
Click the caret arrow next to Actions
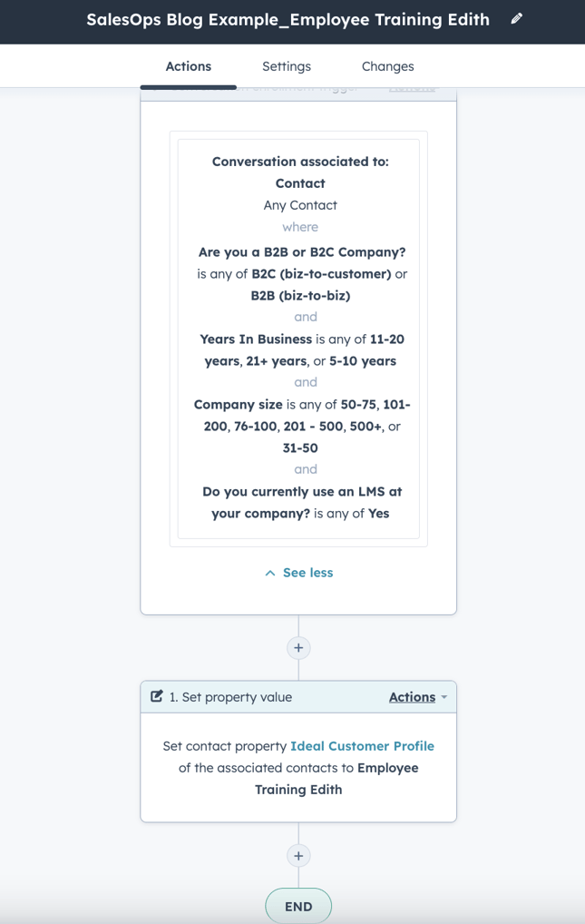click(x=444, y=698)
